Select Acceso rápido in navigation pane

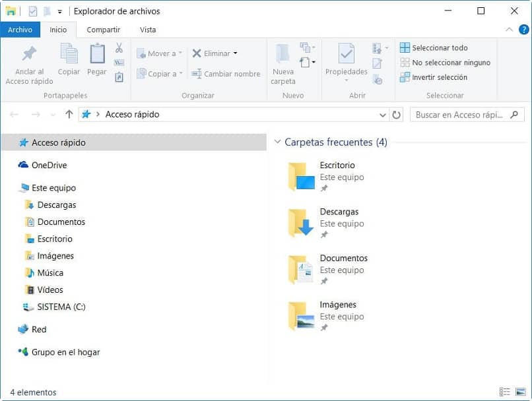click(x=134, y=142)
